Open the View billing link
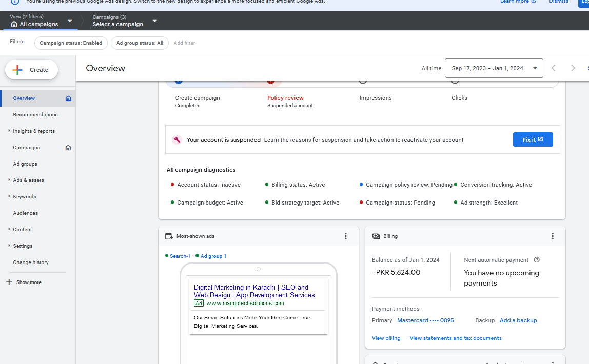 pos(386,338)
